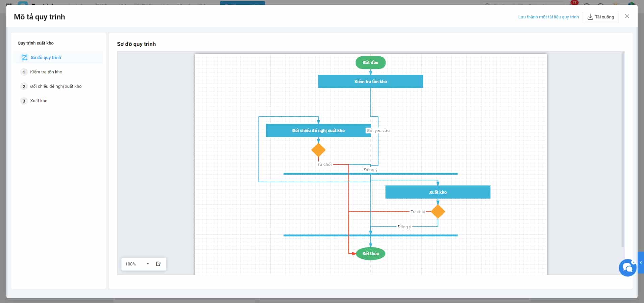Click the Tải xuống button

[600, 17]
